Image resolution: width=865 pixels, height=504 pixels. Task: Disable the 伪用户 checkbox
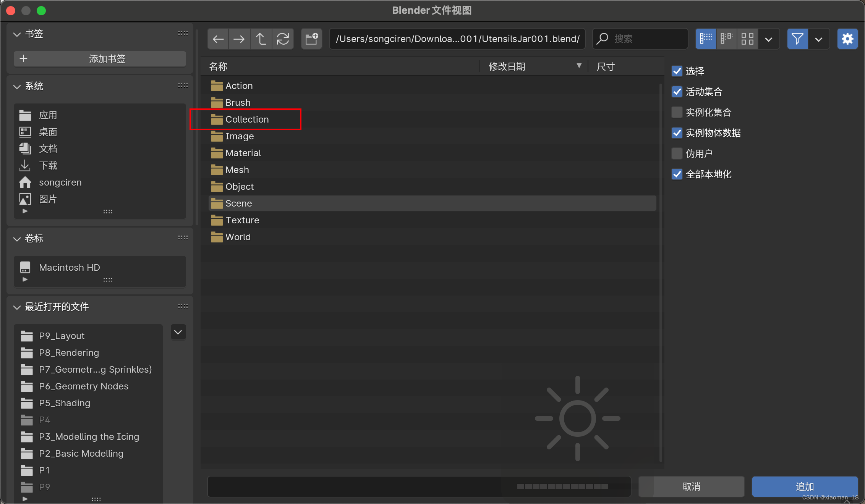[x=677, y=153]
